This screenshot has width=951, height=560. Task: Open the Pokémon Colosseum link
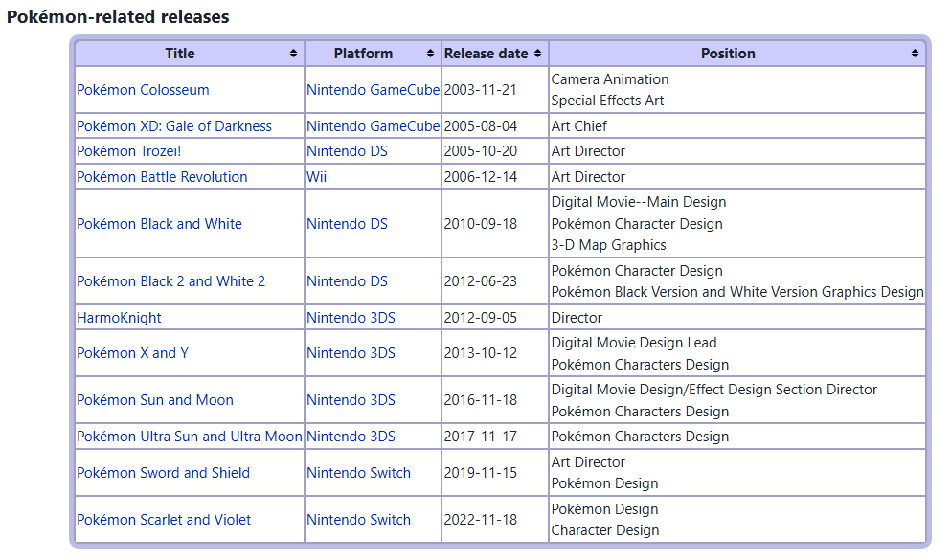pyautogui.click(x=143, y=90)
